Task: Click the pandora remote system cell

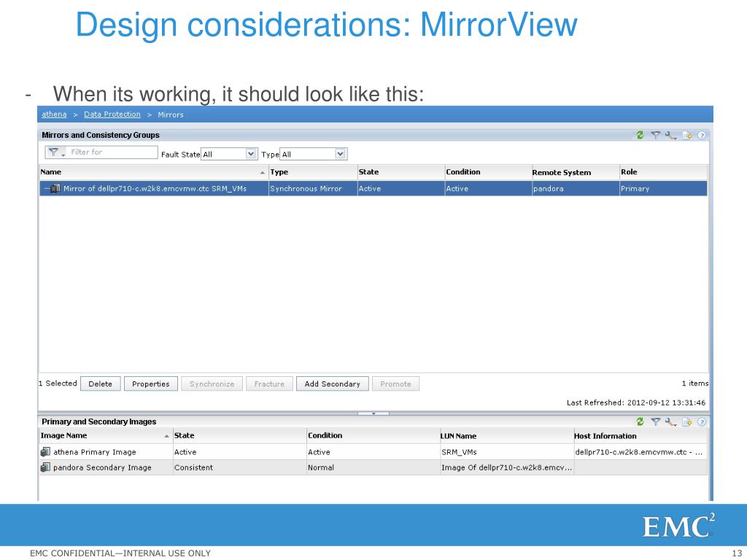Action: click(x=575, y=189)
